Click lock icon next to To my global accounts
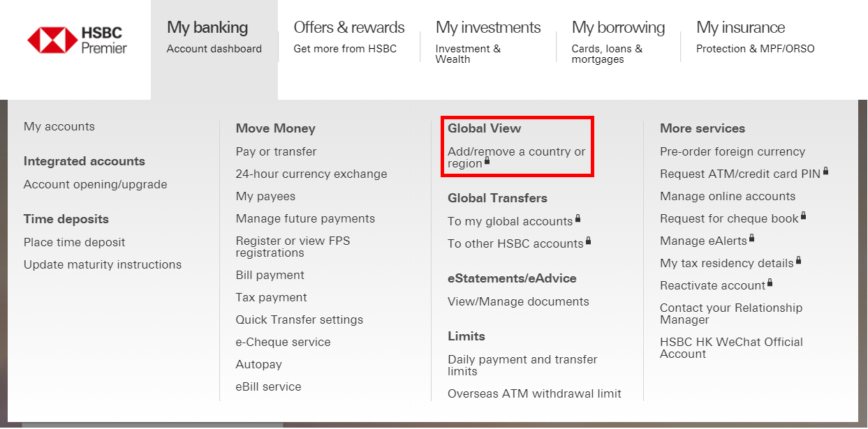 578,219
